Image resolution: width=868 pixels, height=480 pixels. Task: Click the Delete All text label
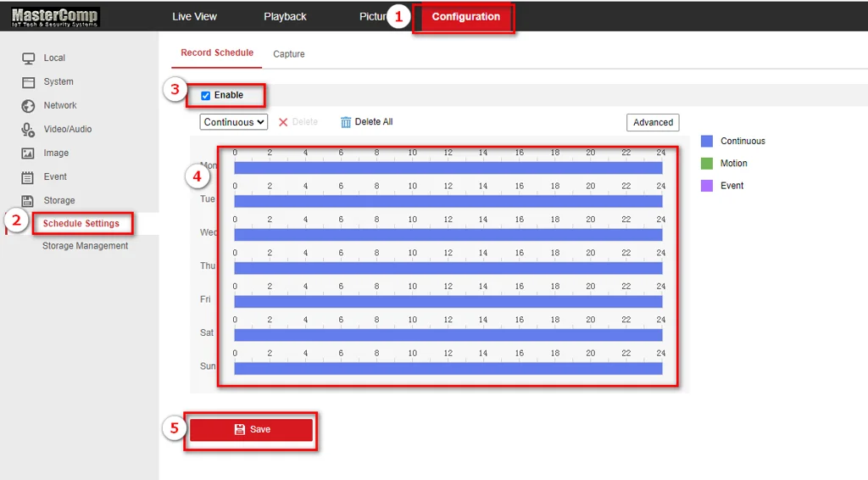click(x=374, y=122)
